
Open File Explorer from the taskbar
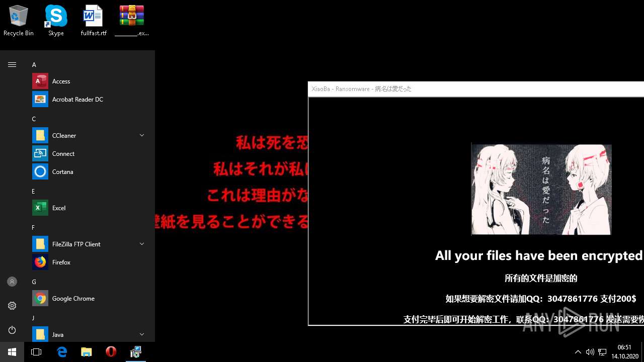click(x=87, y=352)
